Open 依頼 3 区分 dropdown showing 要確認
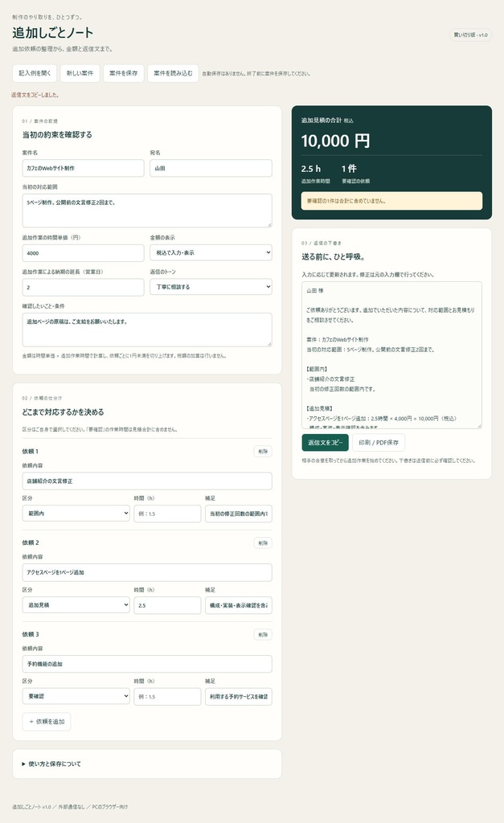 (x=76, y=697)
